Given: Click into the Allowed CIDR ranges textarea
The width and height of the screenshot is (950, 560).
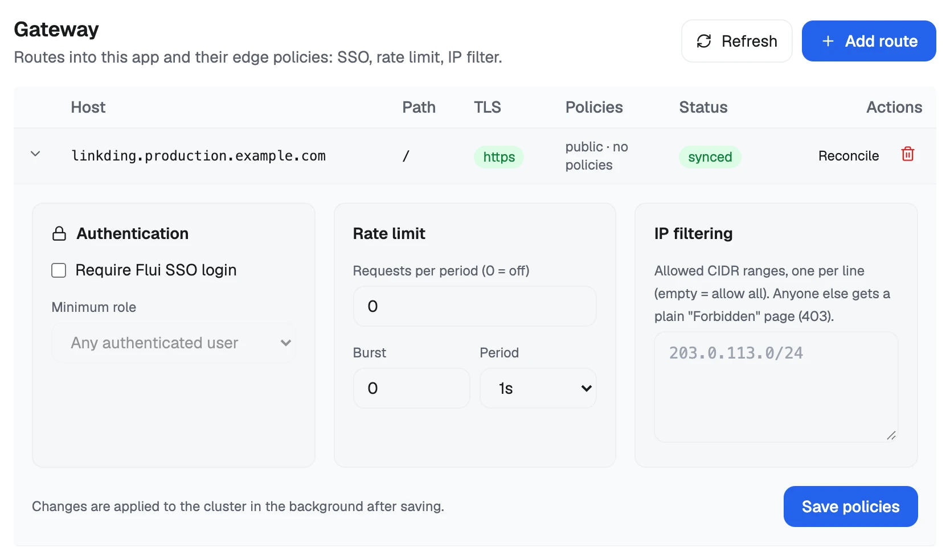Looking at the screenshot, I should coord(776,387).
